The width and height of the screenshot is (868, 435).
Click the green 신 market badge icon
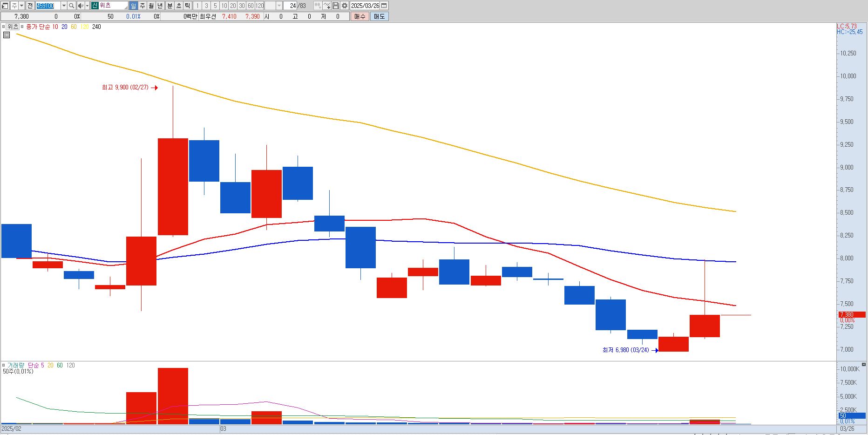tap(95, 6)
